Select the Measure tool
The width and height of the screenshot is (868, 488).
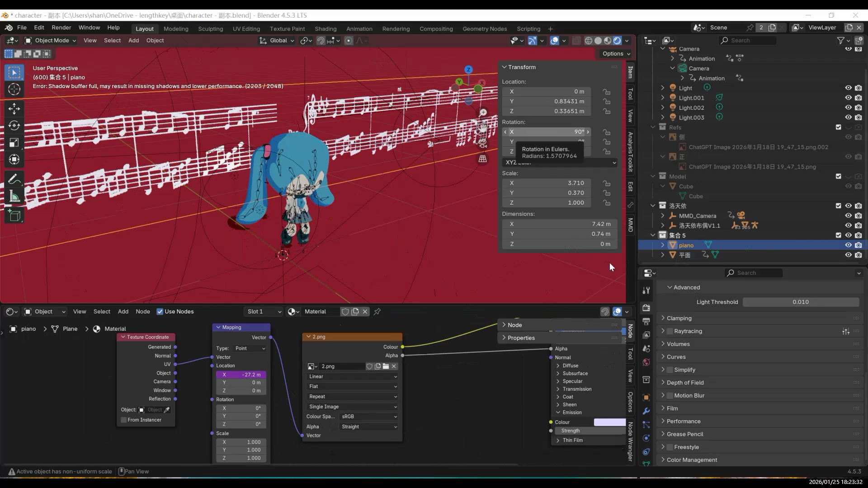(x=14, y=197)
